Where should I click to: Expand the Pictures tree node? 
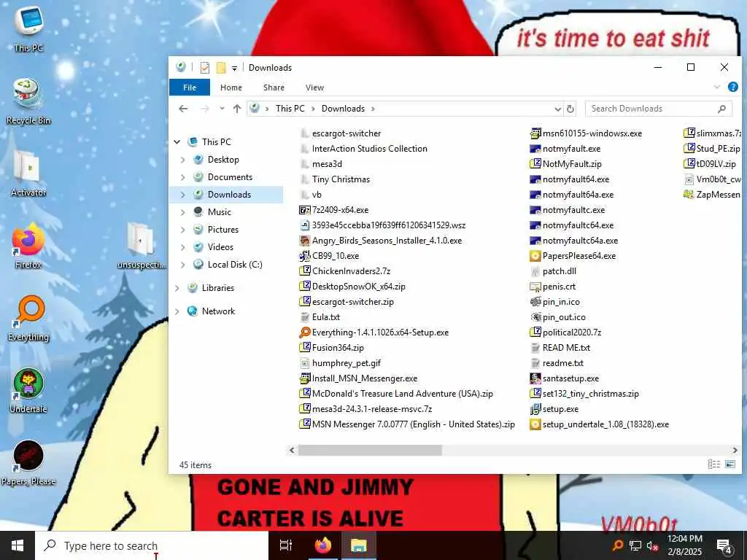(x=183, y=230)
